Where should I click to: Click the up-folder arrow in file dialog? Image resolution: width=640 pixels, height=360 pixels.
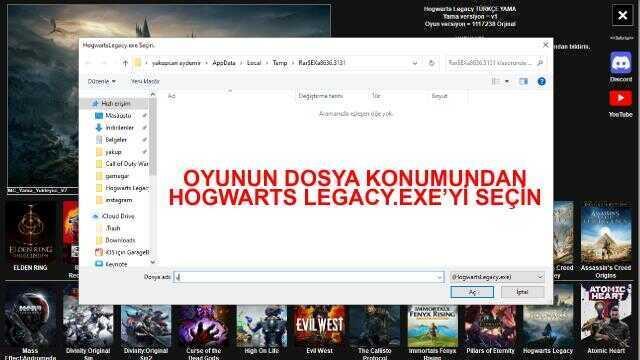coord(125,63)
